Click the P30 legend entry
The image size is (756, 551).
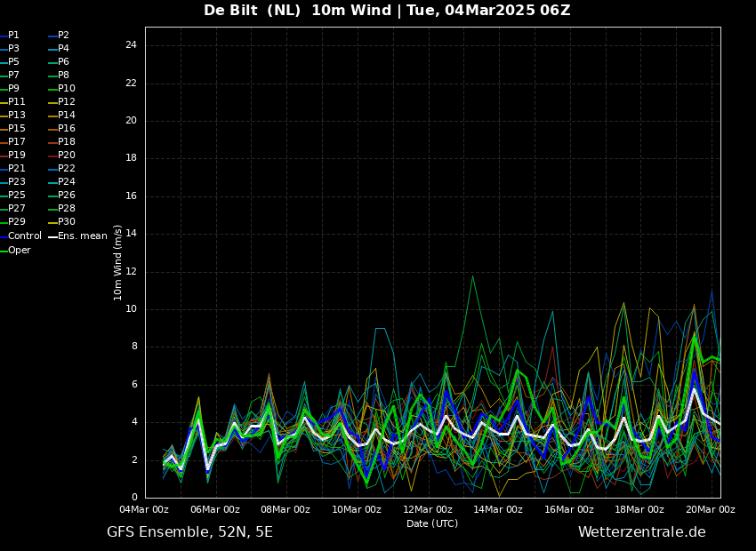coord(61,221)
